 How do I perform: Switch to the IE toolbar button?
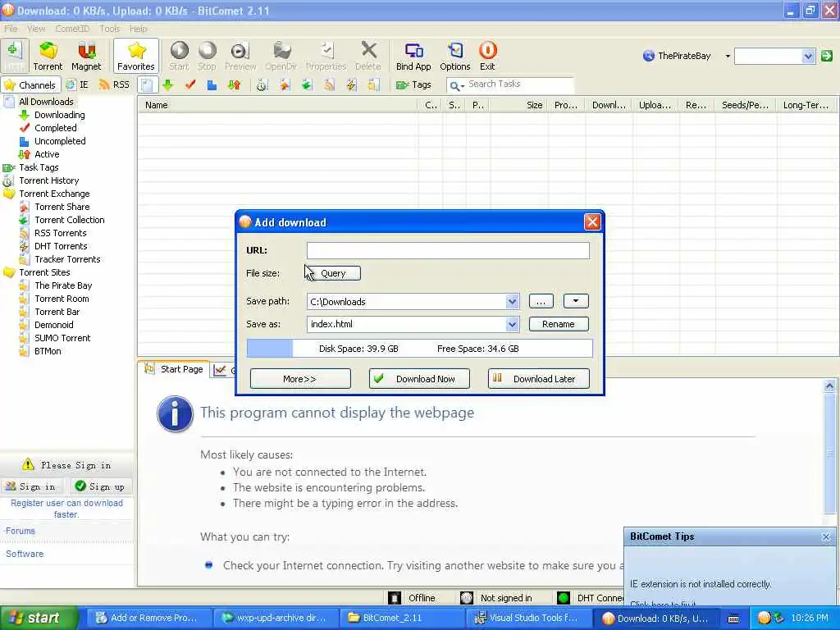click(x=77, y=84)
